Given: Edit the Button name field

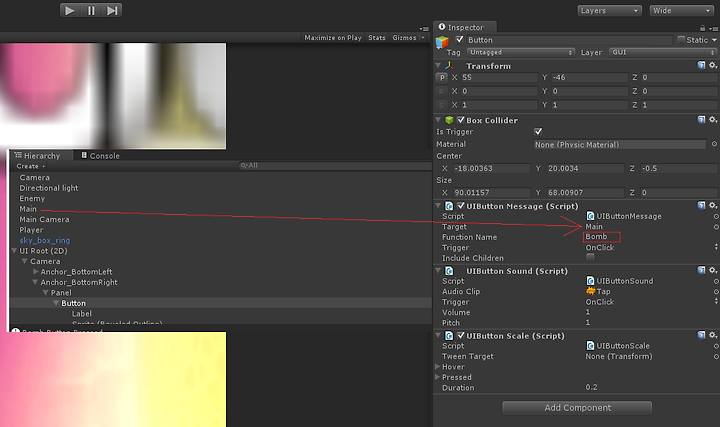Looking at the screenshot, I should pyautogui.click(x=569, y=40).
